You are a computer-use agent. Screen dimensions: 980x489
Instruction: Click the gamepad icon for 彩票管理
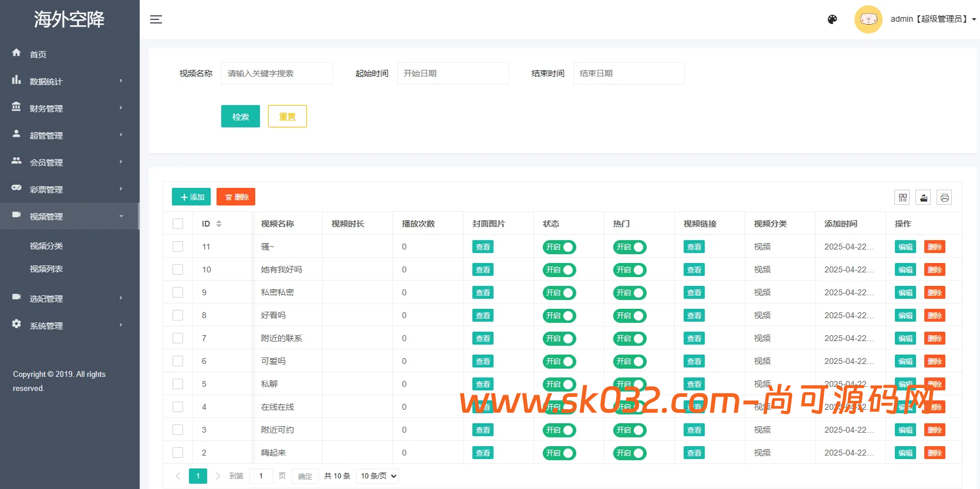(16, 188)
